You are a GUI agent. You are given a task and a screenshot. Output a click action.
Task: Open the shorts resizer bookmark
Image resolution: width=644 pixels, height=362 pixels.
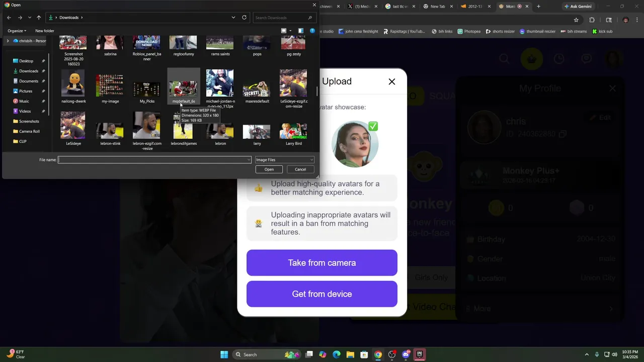point(500,31)
